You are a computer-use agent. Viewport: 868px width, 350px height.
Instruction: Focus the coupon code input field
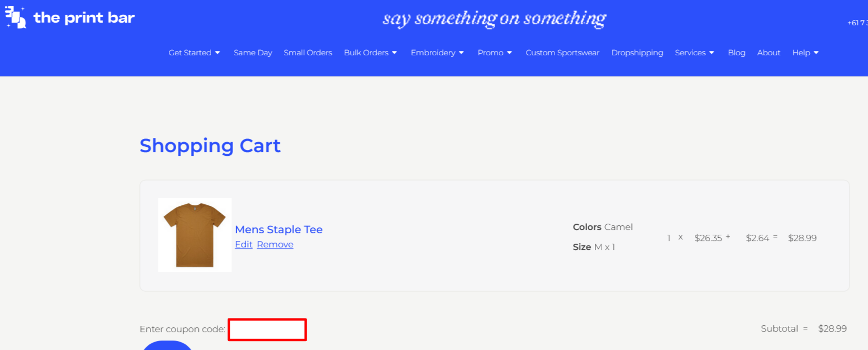(x=267, y=329)
